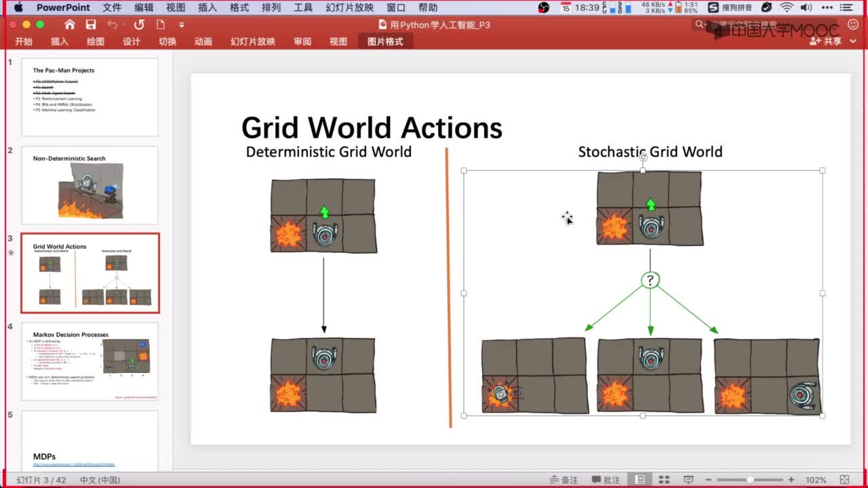Image resolution: width=868 pixels, height=488 pixels.
Task: Click the Grid World Actions slide title
Action: pos(372,127)
